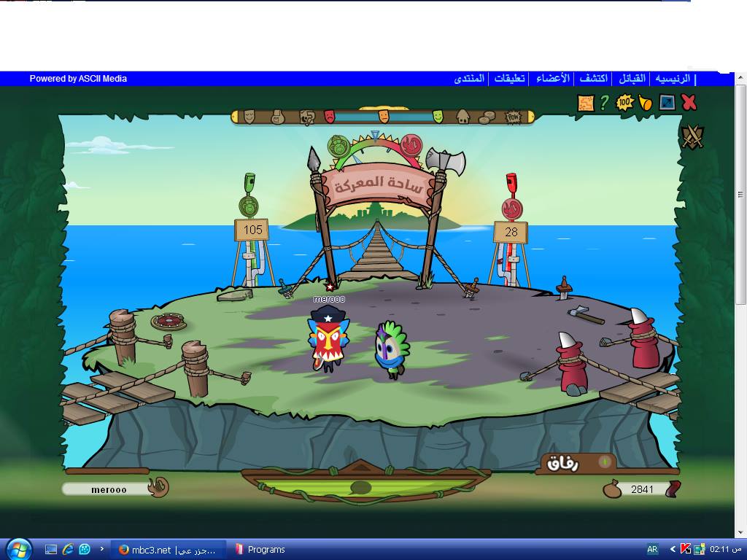Click the merooo character with pirate hat

click(x=328, y=338)
